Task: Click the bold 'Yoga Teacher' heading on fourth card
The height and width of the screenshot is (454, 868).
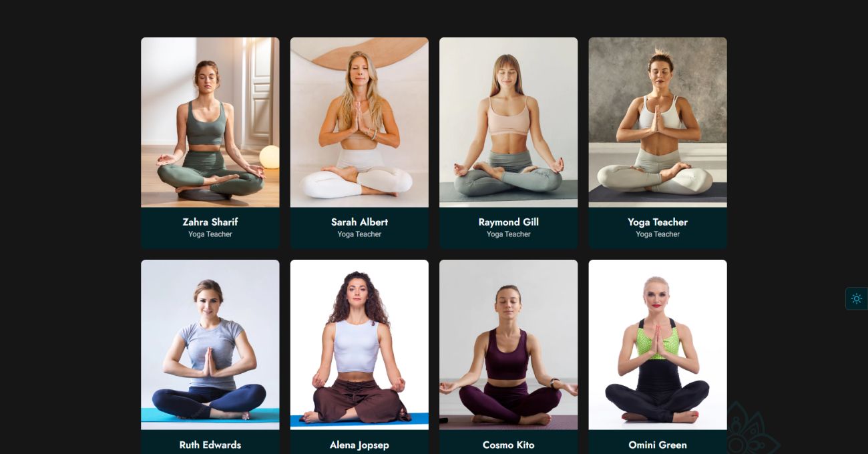Action: click(x=658, y=222)
